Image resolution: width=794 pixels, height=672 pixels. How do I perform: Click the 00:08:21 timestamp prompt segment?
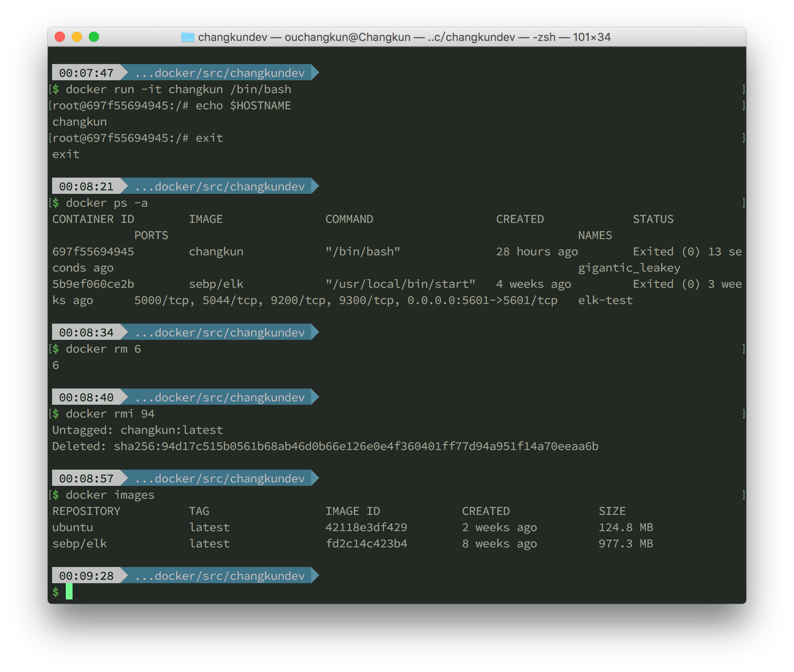click(86, 187)
